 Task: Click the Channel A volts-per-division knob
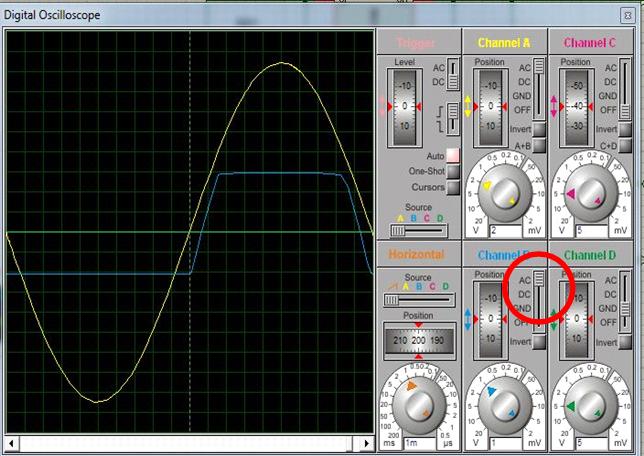(505, 191)
